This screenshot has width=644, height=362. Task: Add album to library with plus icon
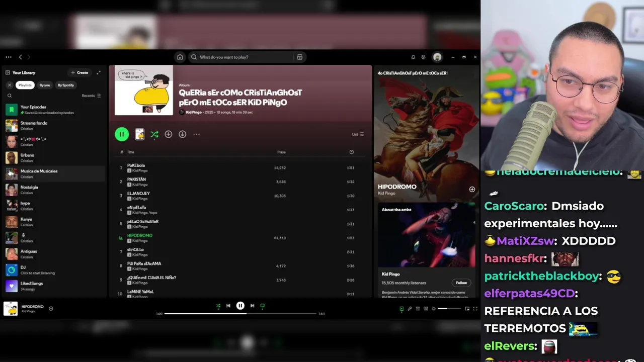pyautogui.click(x=169, y=134)
